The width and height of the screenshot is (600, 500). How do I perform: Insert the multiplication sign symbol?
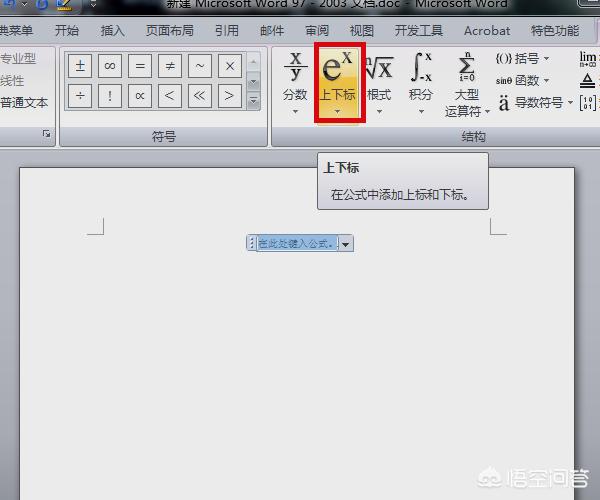[230, 66]
